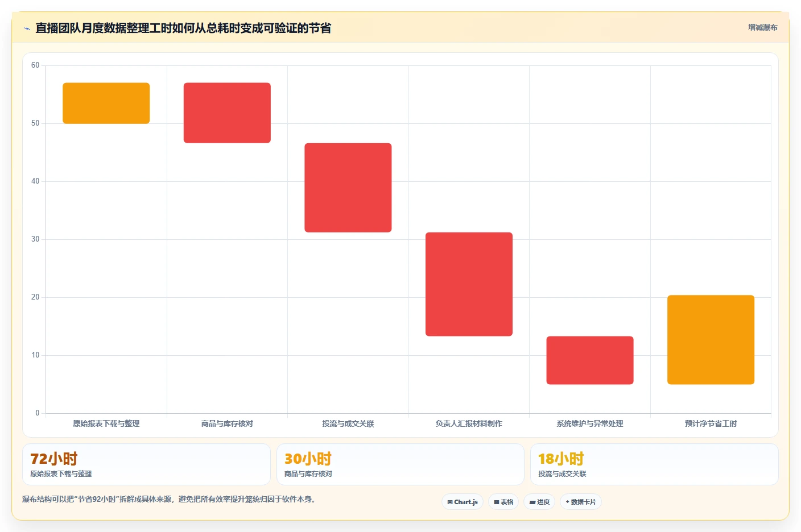801x532 pixels.
Task: Click the orange 预计净节省工时 bar
Action: 711,340
